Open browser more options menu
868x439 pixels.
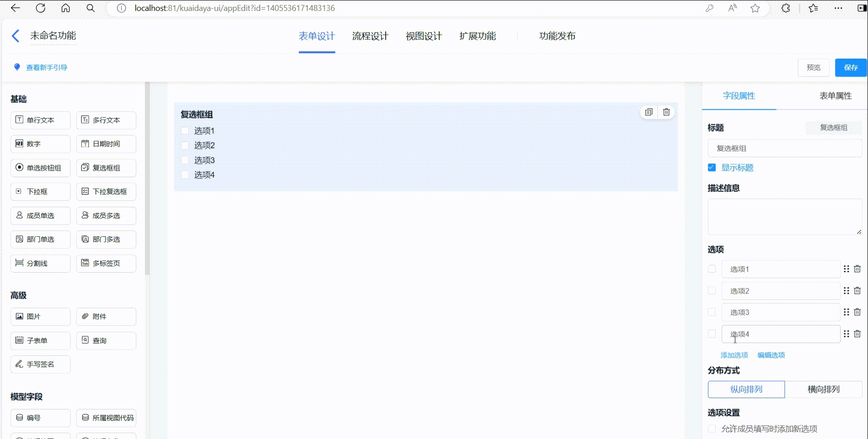point(838,8)
